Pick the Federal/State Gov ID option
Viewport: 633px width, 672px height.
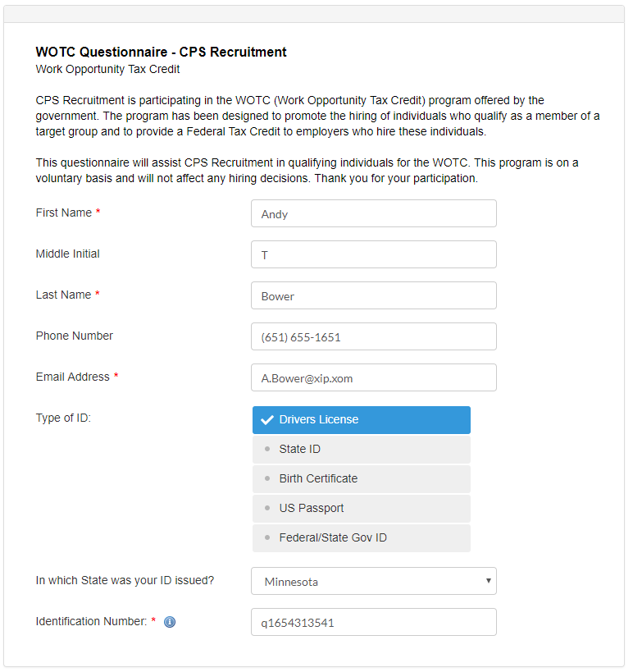pyautogui.click(x=361, y=537)
